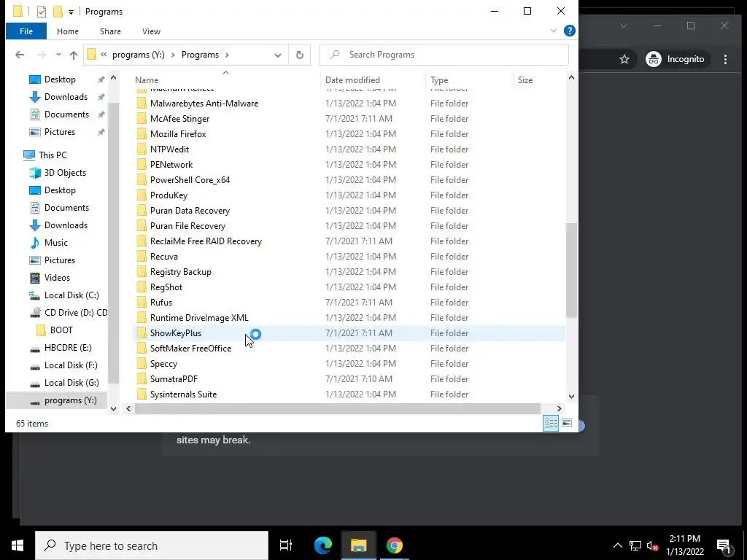
Task: Bookmark page with Chrome star icon
Action: 624,59
